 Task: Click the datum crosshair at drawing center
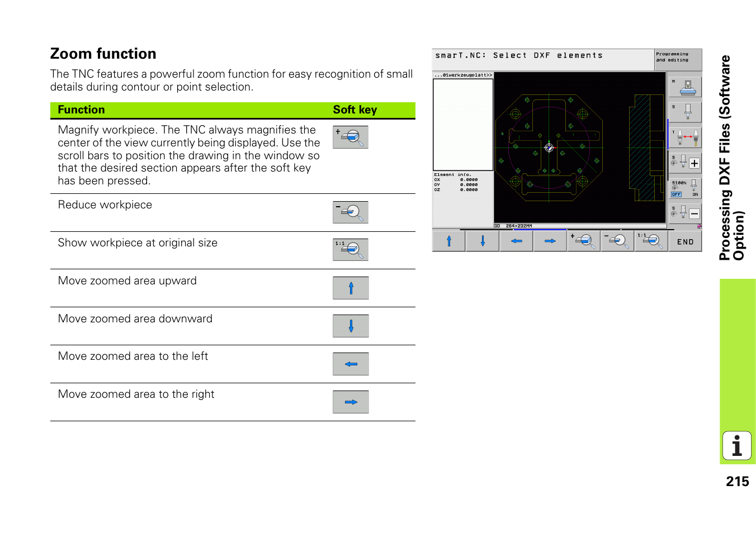pyautogui.click(x=549, y=148)
